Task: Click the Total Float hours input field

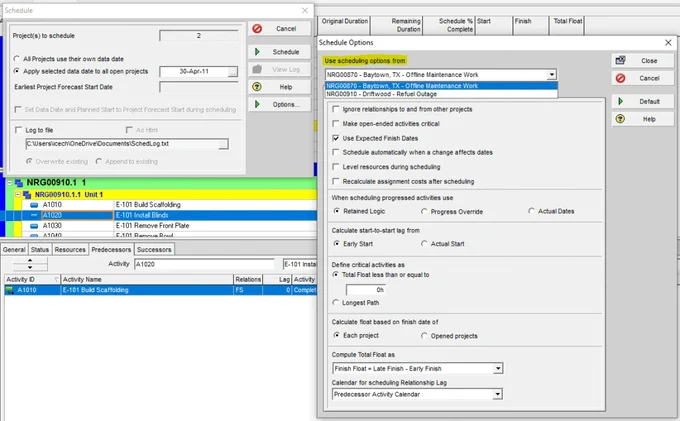Action: tap(366, 290)
